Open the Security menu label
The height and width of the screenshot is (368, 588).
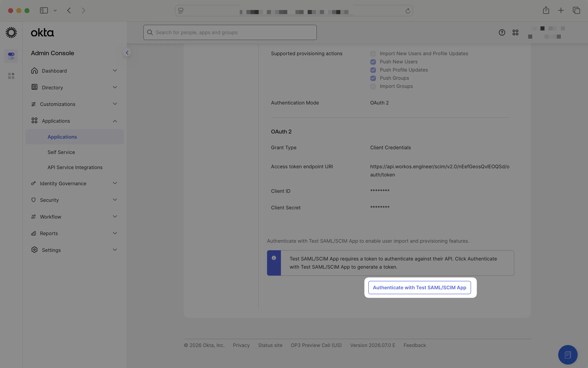pyautogui.click(x=49, y=200)
